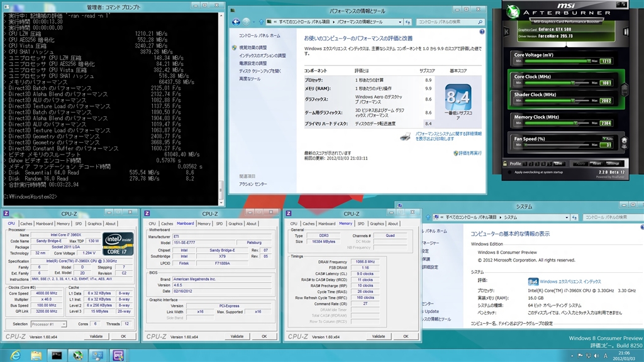Image resolution: width=644 pixels, height=362 pixels.
Task: Click the Command Prompt taskbar icon
Action: (57, 354)
